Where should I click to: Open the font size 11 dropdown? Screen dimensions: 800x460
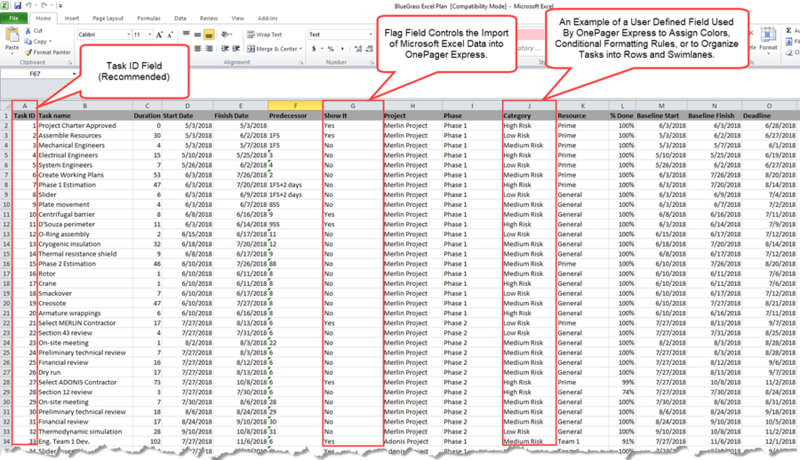[149, 35]
